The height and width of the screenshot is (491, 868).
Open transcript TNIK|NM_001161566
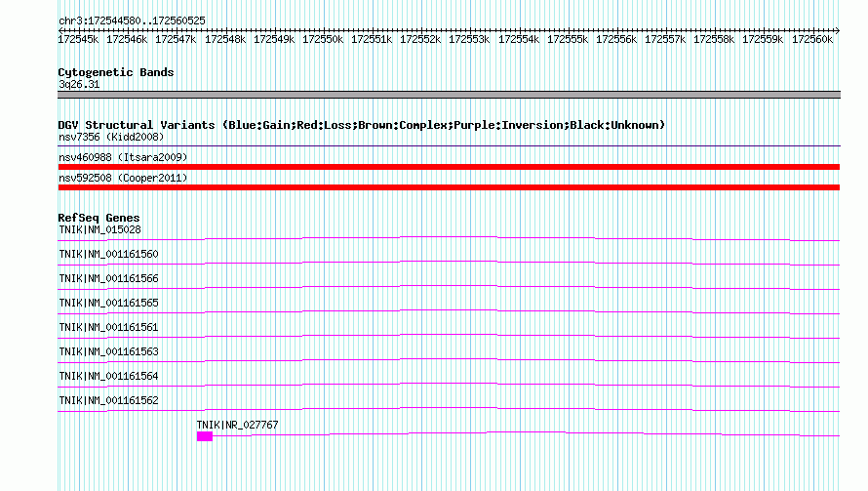(x=108, y=278)
